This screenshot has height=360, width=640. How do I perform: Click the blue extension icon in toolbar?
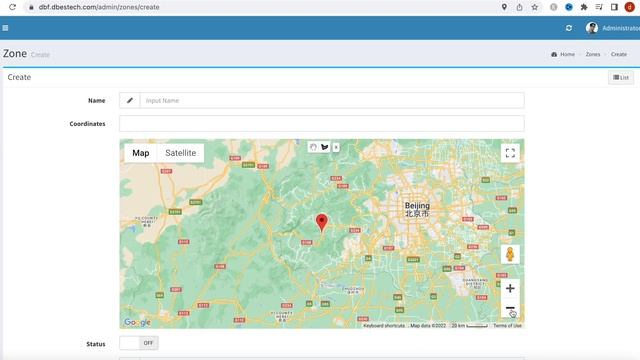[x=569, y=7]
